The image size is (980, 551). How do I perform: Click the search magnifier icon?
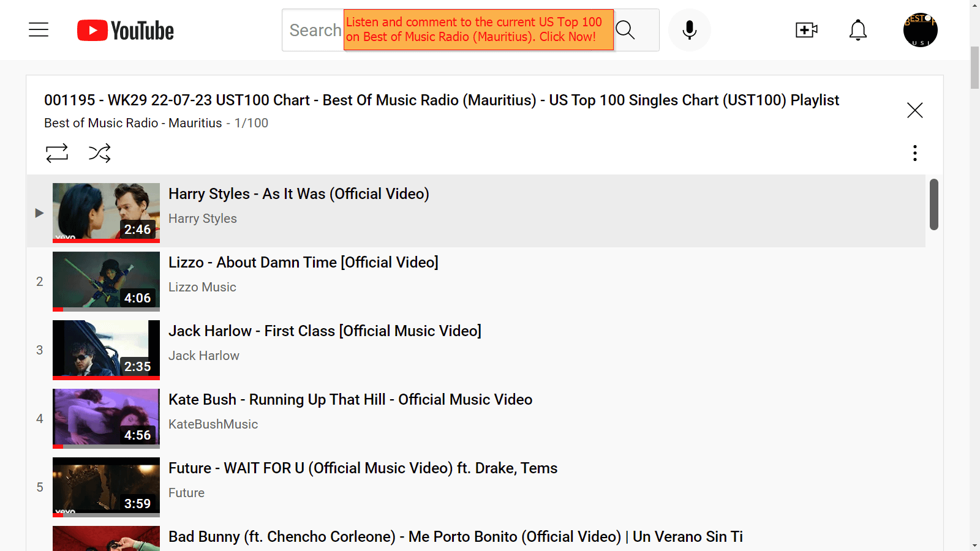(625, 29)
